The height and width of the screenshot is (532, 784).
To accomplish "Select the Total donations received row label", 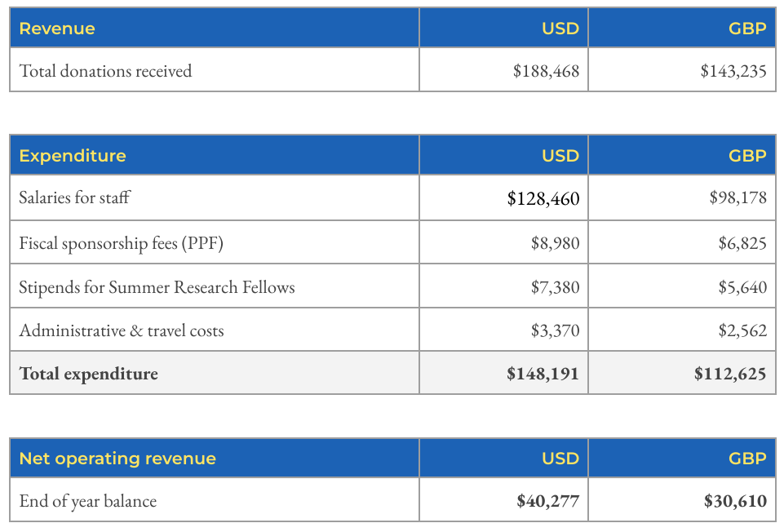I will pyautogui.click(x=105, y=71).
